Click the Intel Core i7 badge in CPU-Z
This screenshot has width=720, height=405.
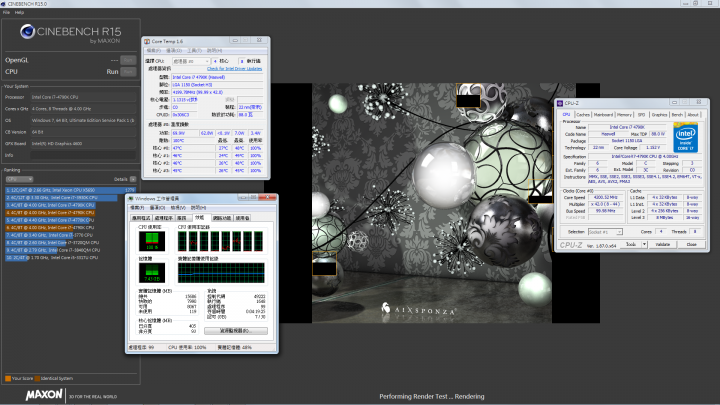coord(686,137)
